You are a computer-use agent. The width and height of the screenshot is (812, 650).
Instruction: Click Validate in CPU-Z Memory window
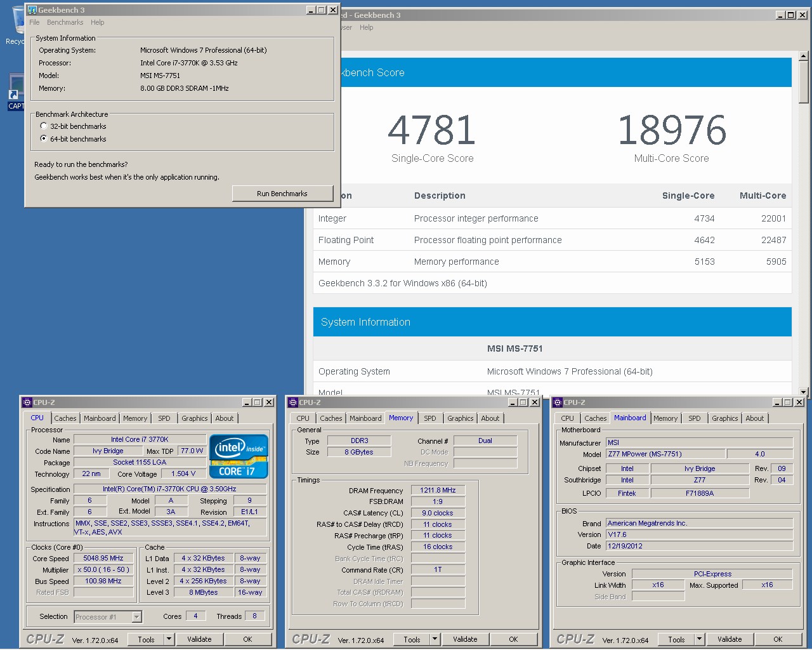pyautogui.click(x=465, y=639)
